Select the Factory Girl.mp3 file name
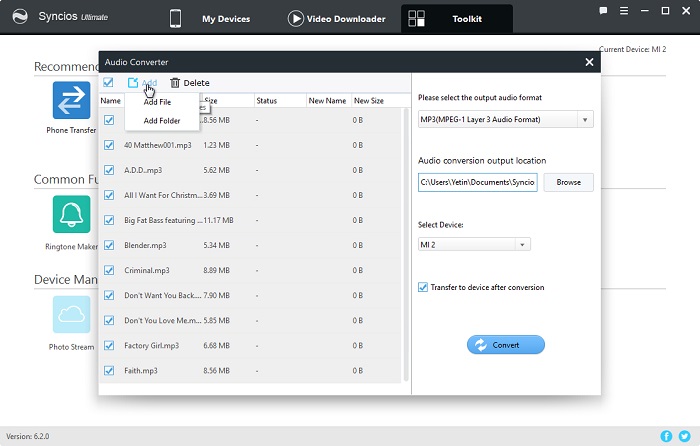This screenshot has width=700, height=446. 151,346
